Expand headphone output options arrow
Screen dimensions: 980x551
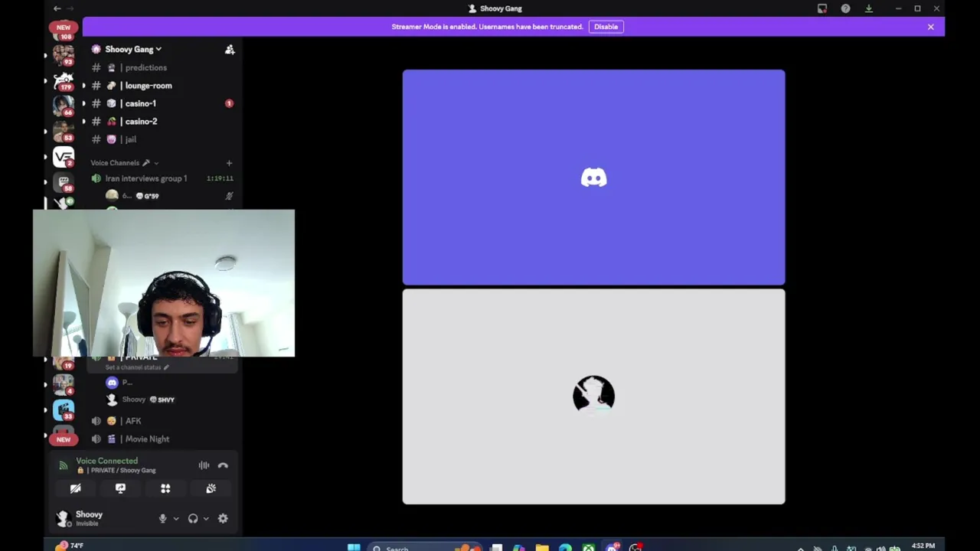[x=205, y=518]
